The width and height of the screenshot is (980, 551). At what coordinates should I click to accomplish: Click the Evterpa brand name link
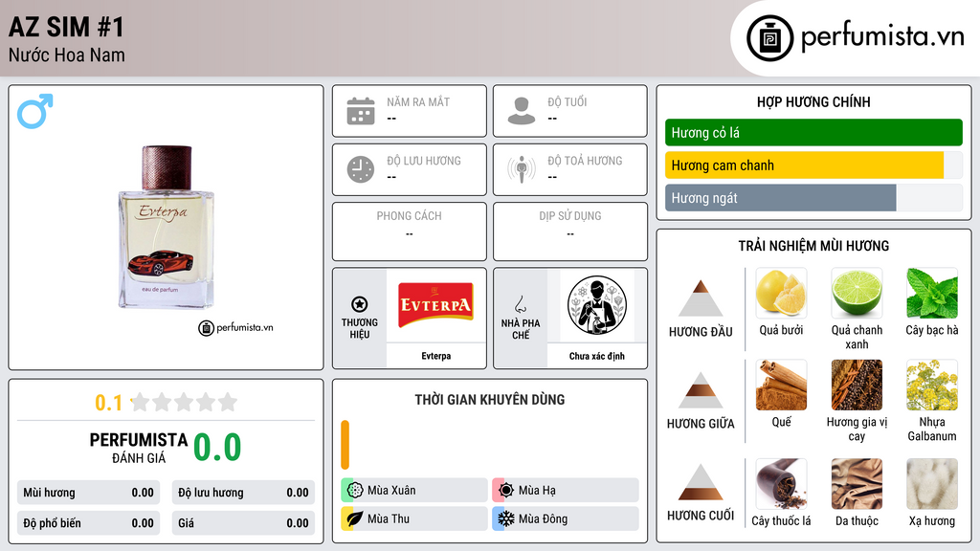click(436, 356)
